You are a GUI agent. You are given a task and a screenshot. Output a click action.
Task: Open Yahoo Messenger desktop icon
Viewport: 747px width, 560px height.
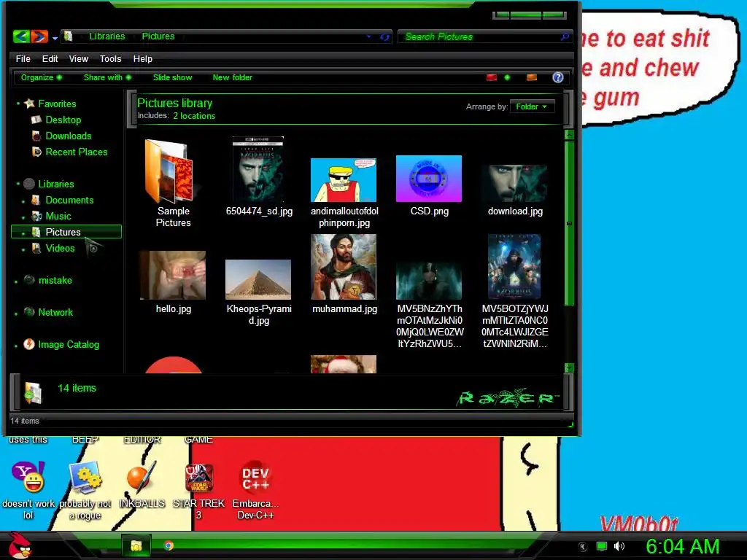tap(28, 491)
